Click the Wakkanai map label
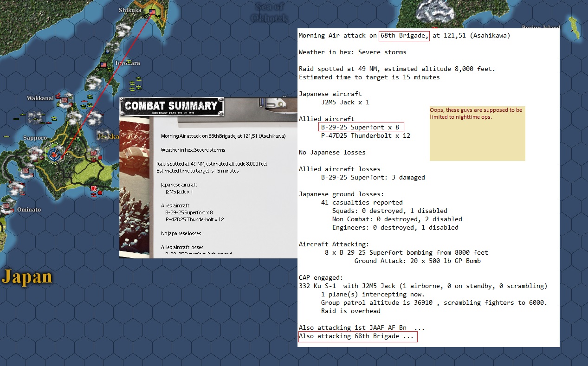Image resolution: width=588 pixels, height=366 pixels. click(x=41, y=98)
